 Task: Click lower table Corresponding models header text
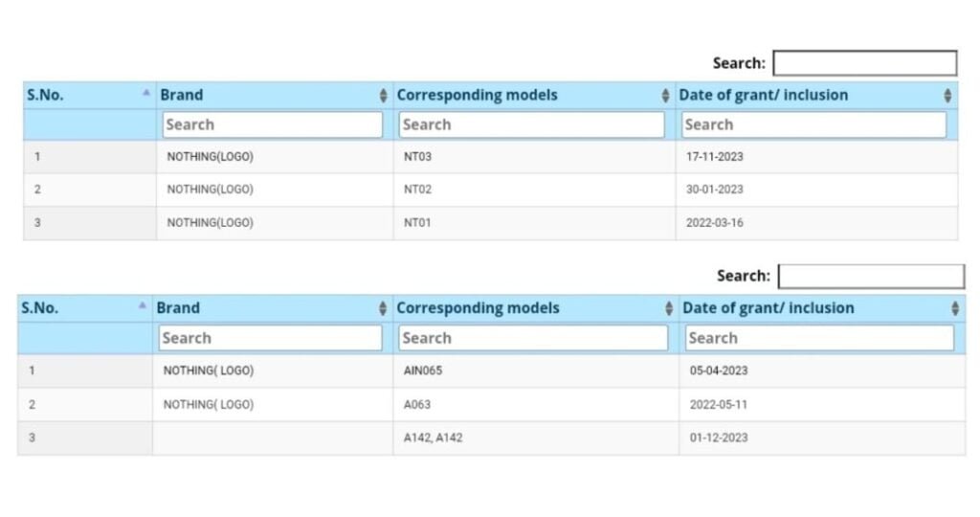(x=479, y=308)
